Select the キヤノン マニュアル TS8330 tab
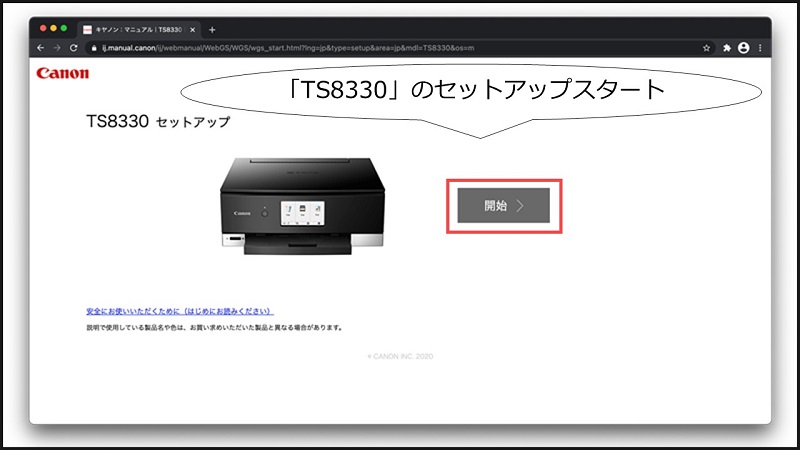The image size is (800, 450). pos(139,30)
